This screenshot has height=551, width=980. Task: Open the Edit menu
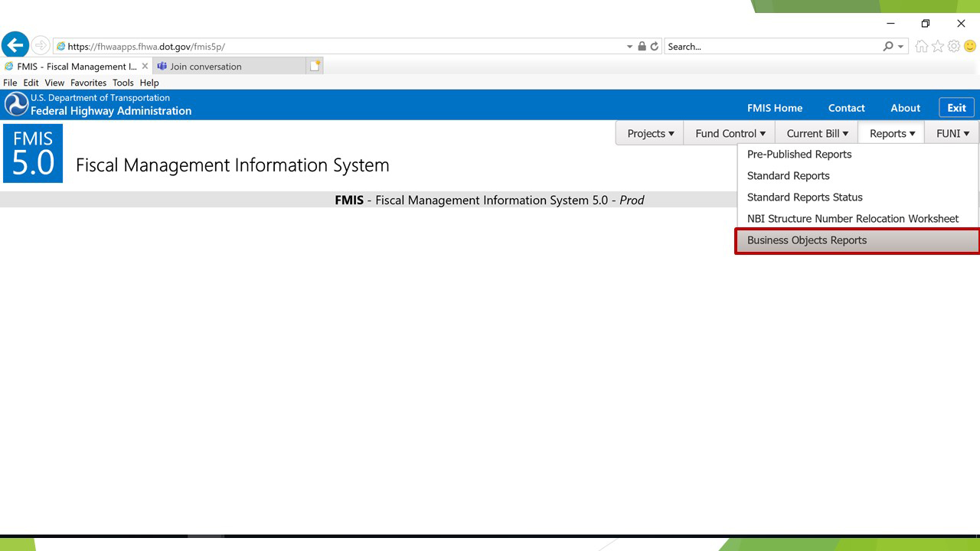31,83
